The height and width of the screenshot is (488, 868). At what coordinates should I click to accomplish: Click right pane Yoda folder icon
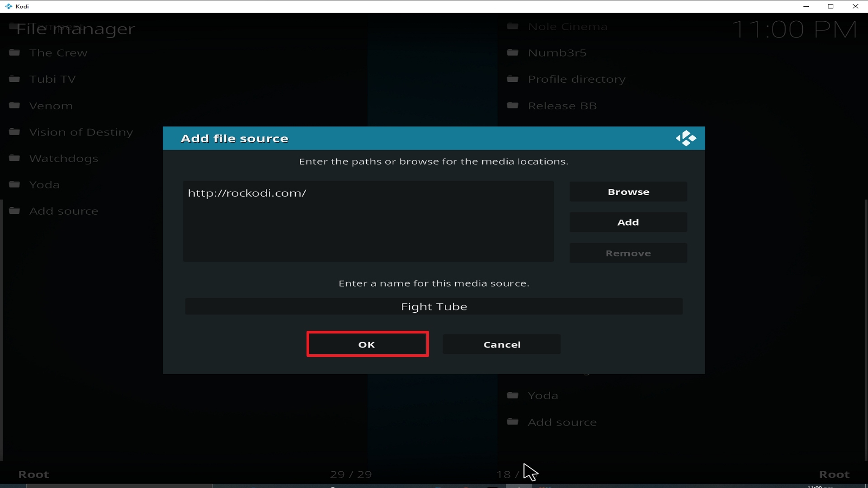coord(513,395)
